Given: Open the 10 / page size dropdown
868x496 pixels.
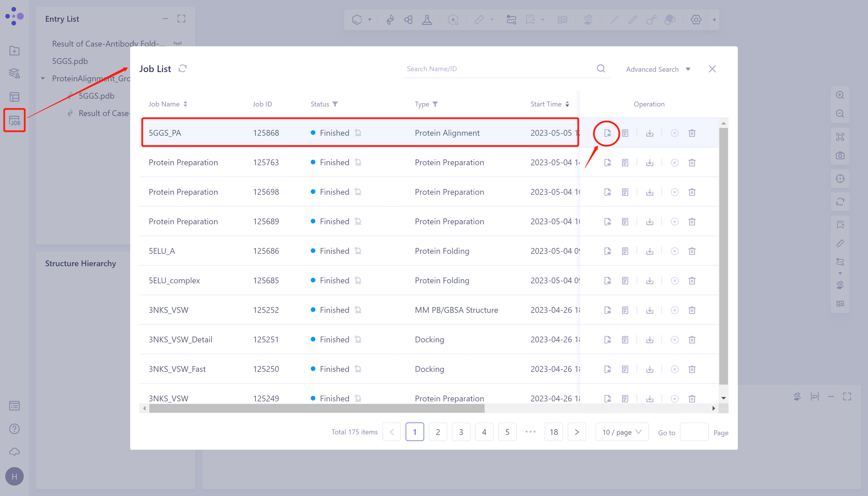Looking at the screenshot, I should [622, 432].
